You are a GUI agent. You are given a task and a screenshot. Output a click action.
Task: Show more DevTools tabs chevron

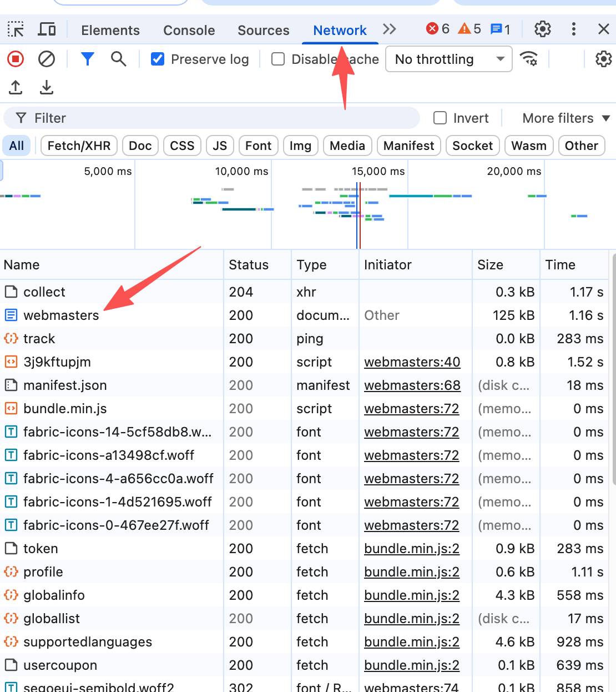[x=390, y=29]
